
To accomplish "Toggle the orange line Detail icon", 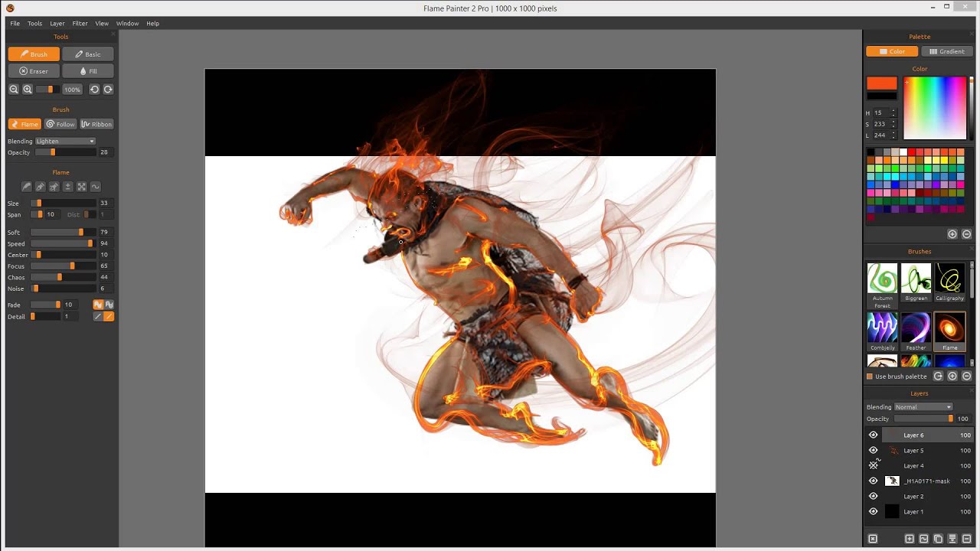I will tap(109, 316).
